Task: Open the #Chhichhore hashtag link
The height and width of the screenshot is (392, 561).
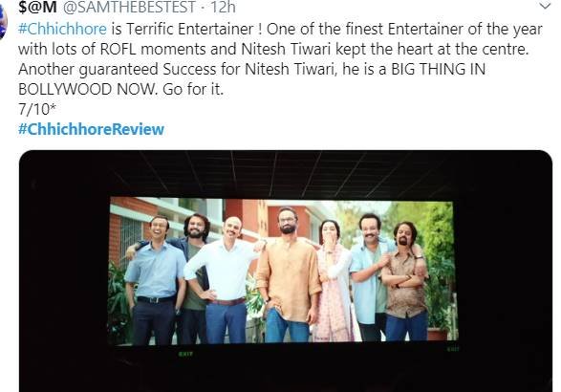Action: point(62,29)
